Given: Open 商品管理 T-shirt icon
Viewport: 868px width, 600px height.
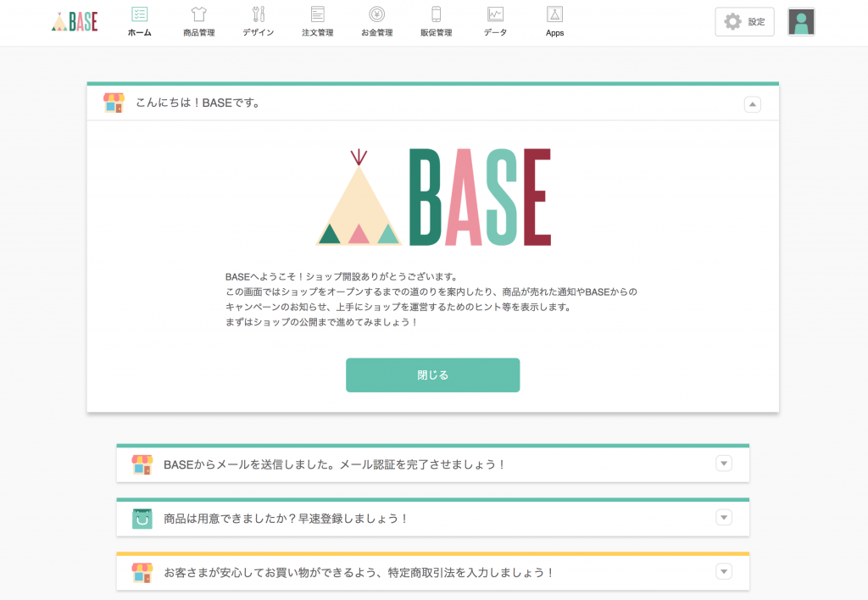Looking at the screenshot, I should pyautogui.click(x=198, y=14).
